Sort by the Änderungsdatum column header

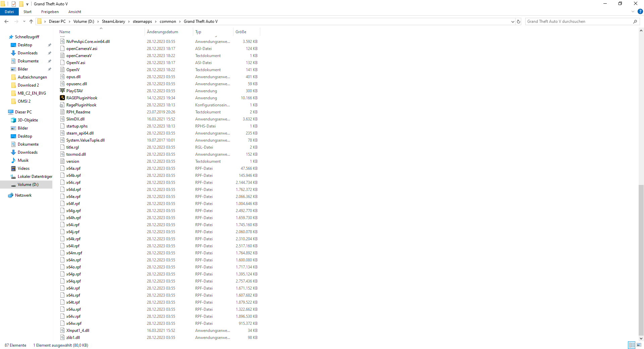pos(169,32)
